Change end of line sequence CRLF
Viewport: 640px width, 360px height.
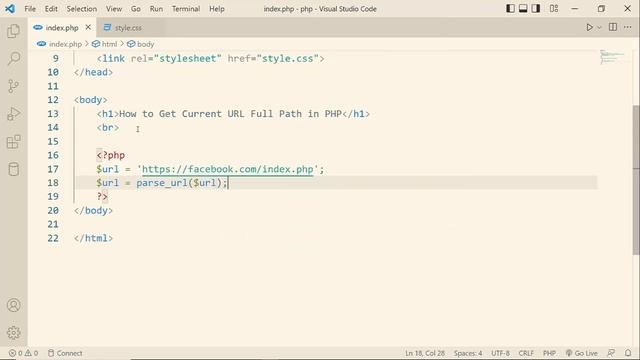[x=526, y=353]
